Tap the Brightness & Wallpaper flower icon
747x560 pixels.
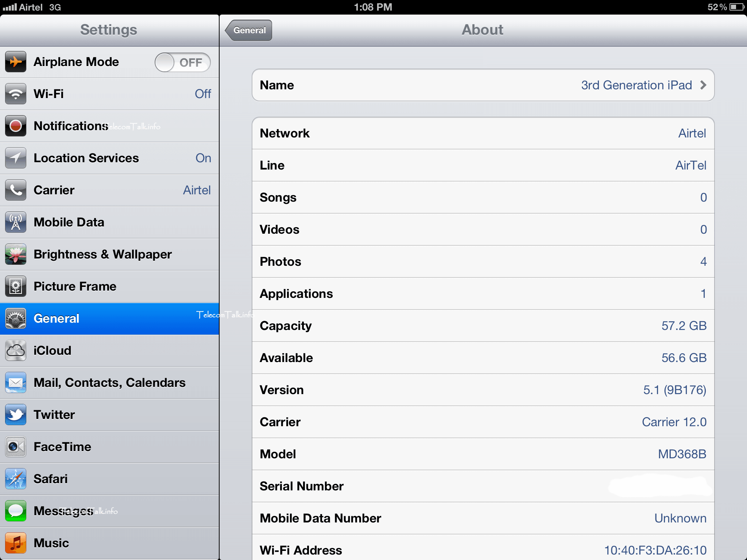pyautogui.click(x=16, y=254)
